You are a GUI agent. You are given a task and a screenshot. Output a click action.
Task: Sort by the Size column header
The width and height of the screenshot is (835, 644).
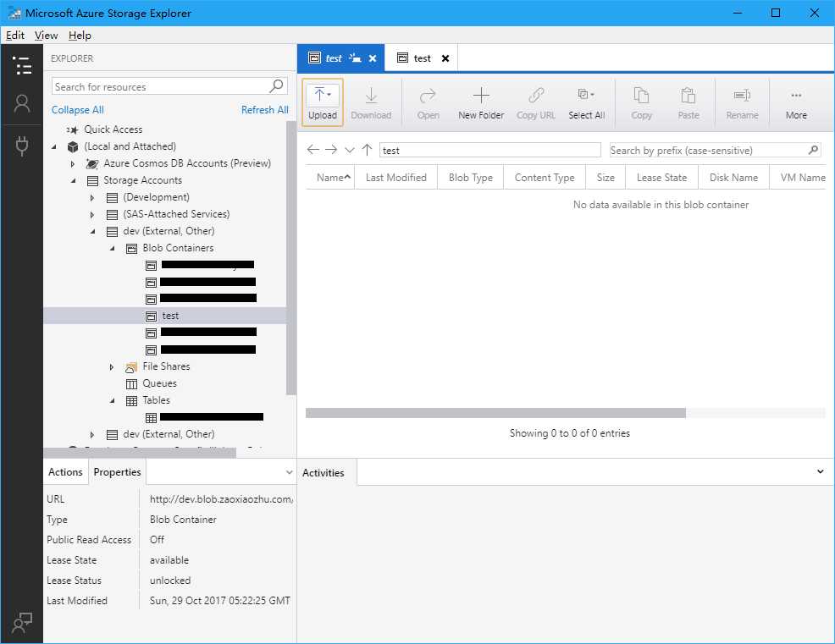click(606, 178)
